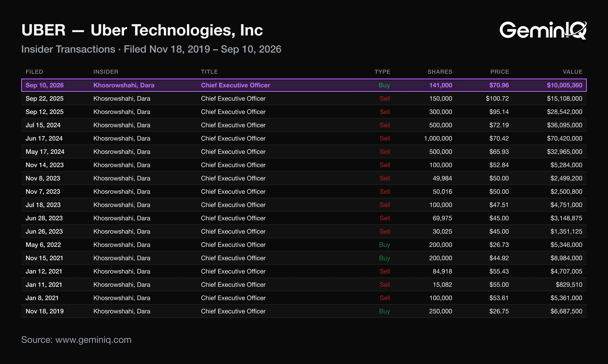This screenshot has width=608, height=364.
Task: Click the Sell label on Jun 17, 2024 row
Action: click(385, 138)
